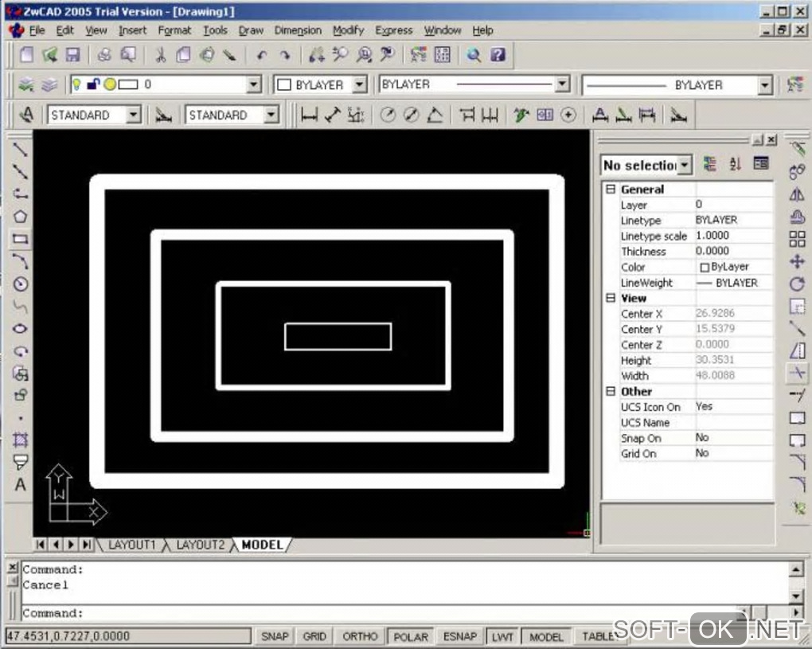Image resolution: width=812 pixels, height=649 pixels.
Task: Click the Center mark dimension icon
Action: (x=568, y=115)
